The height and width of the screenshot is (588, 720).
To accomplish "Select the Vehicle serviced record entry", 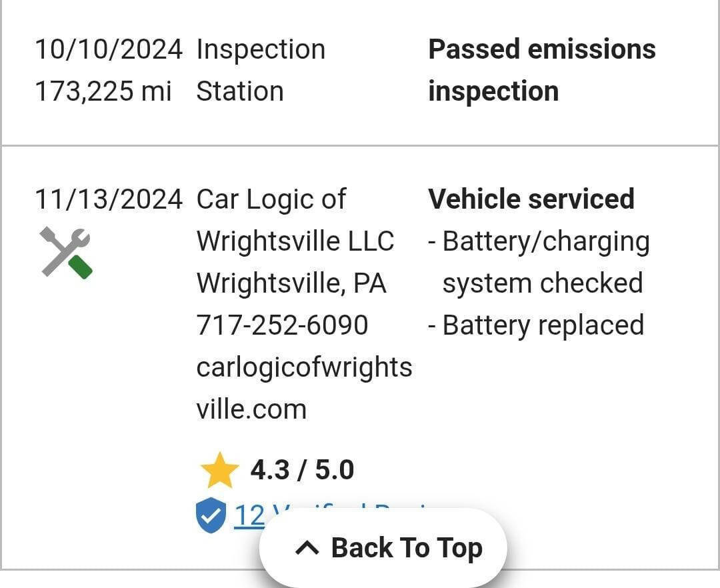I will tap(531, 199).
